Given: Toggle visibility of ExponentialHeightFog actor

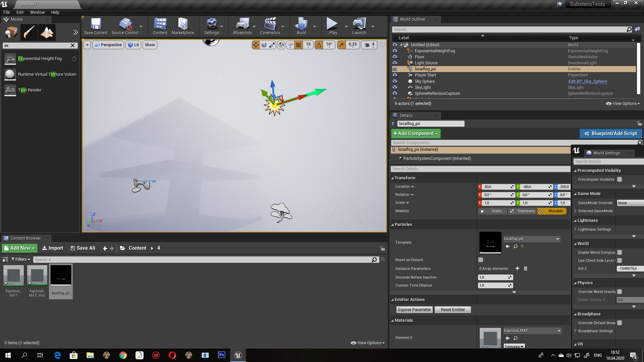Looking at the screenshot, I should (395, 51).
